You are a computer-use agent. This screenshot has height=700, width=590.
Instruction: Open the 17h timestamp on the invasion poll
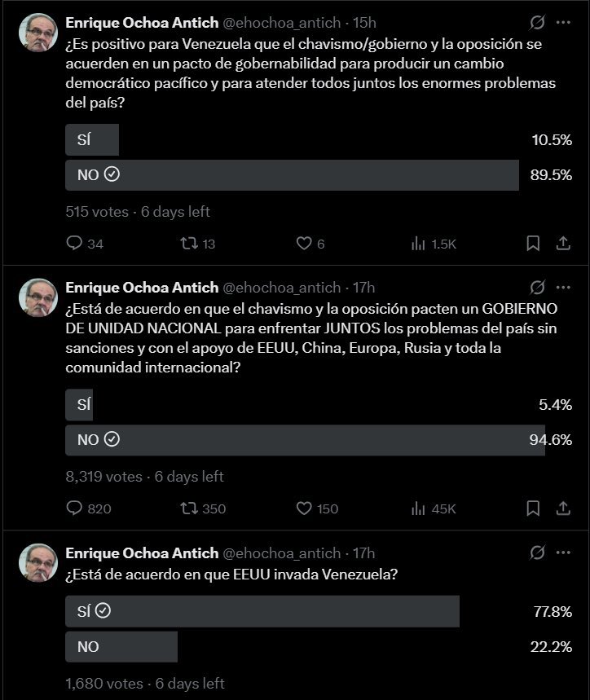coord(364,553)
